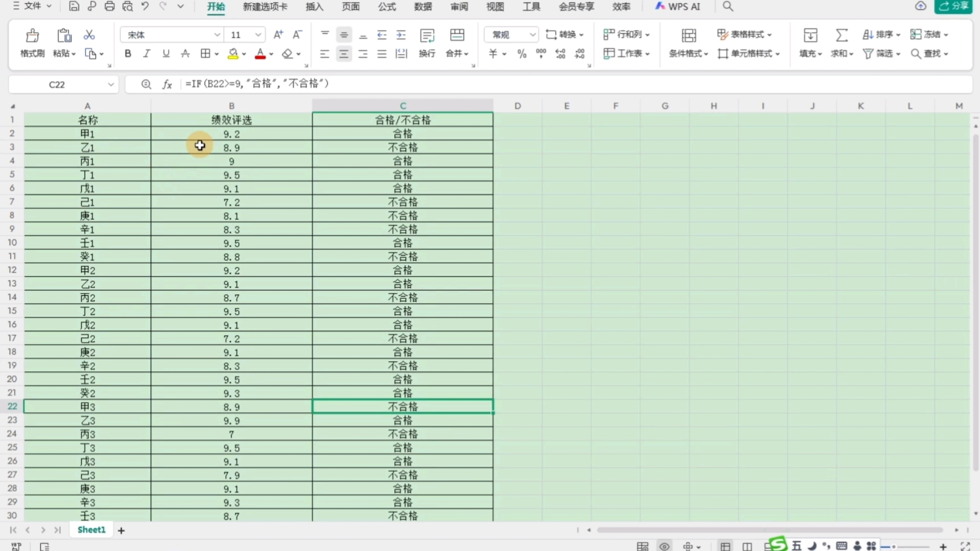Open the number format dropdown
The width and height of the screenshot is (980, 551).
point(532,35)
